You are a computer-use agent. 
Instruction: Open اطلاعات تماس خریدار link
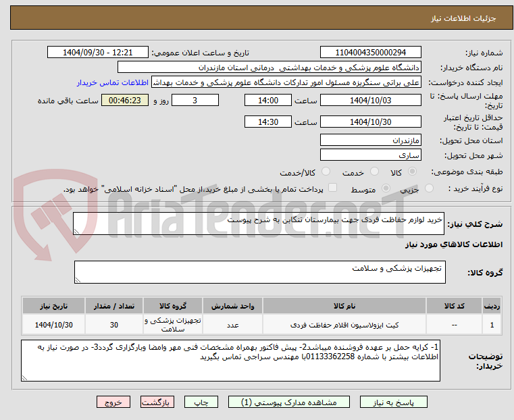click(113, 82)
